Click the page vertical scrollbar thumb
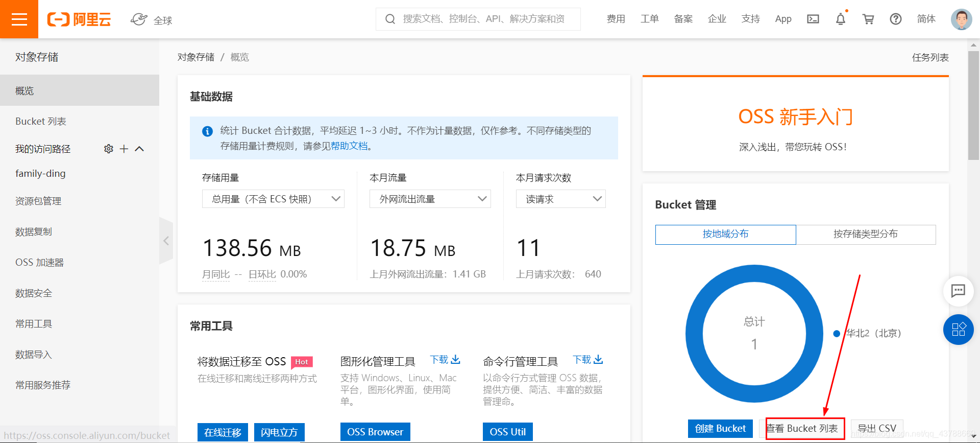This screenshot has width=980, height=443. point(974,105)
